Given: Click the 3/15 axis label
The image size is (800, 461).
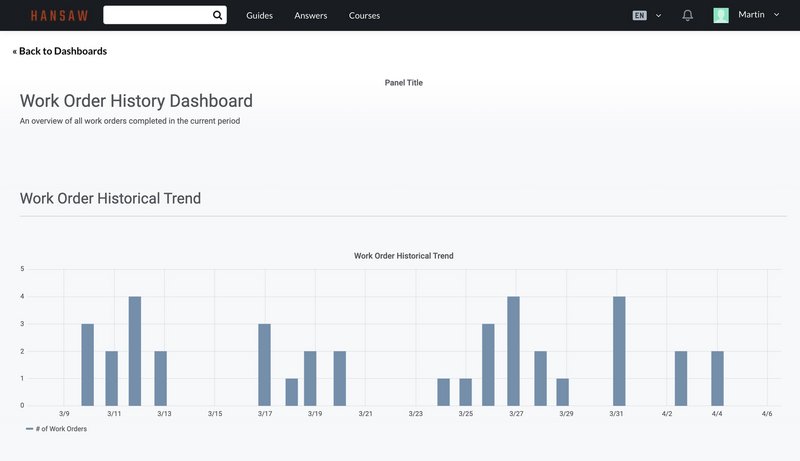Looking at the screenshot, I should (x=215, y=414).
